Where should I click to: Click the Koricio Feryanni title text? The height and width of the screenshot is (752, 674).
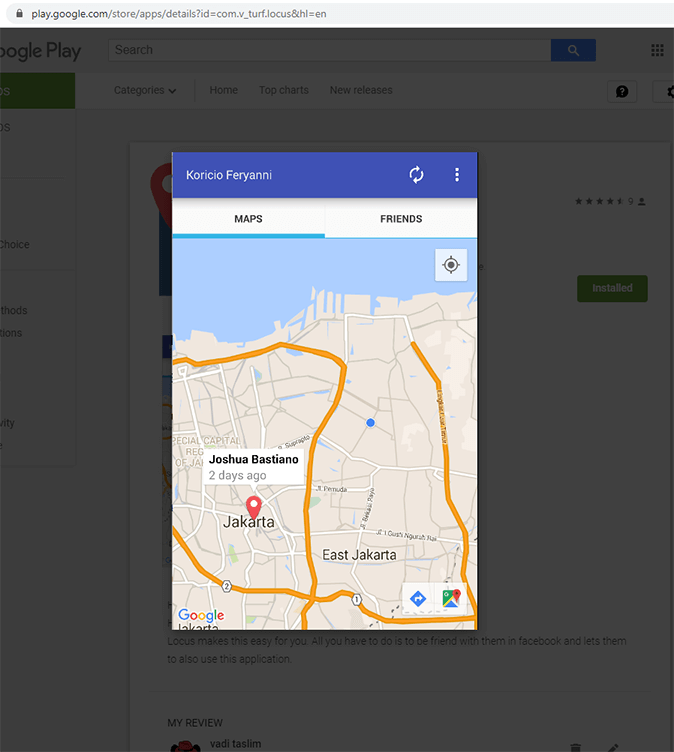coord(229,175)
